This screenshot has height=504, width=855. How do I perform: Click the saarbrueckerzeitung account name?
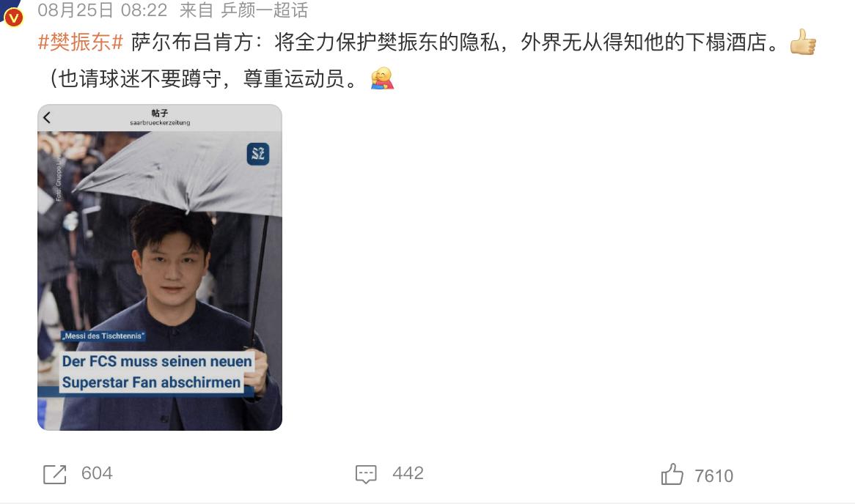pyautogui.click(x=160, y=122)
